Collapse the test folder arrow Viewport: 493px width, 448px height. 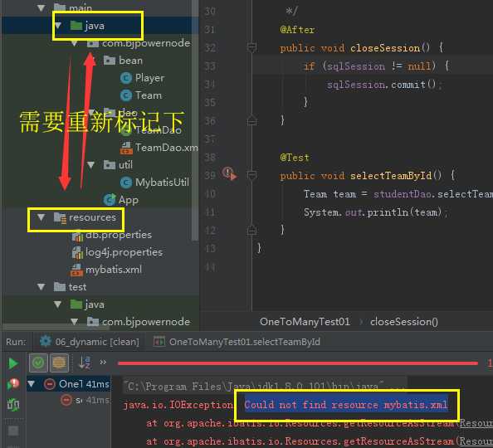(x=41, y=287)
